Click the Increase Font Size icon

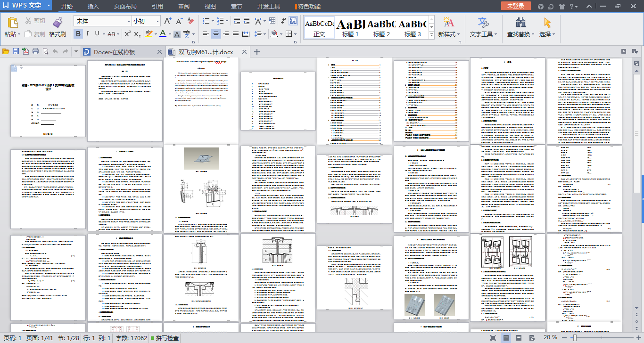tap(167, 21)
